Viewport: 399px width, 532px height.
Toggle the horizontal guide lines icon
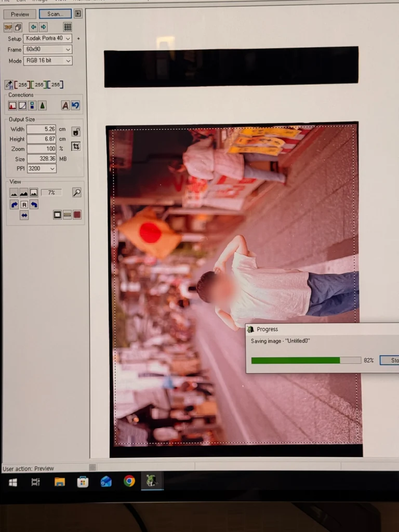tap(67, 215)
